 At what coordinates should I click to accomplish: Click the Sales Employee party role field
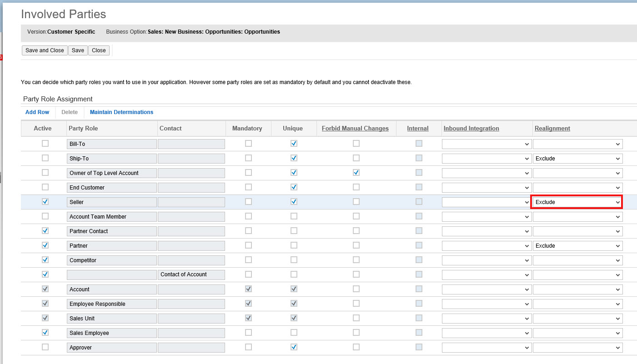112,333
